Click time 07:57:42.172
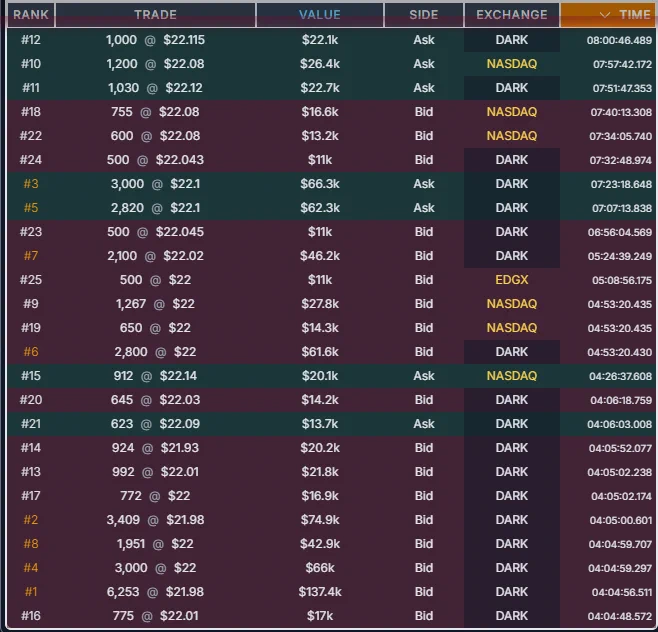 622,64
